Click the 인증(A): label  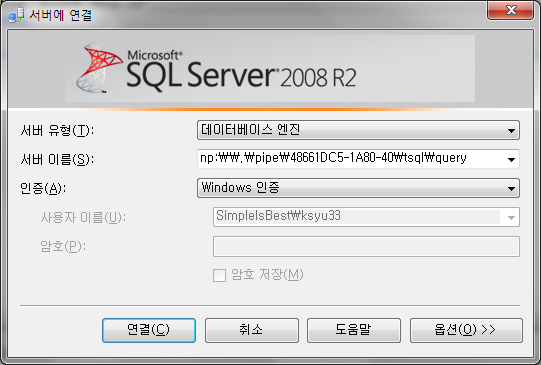click(43, 188)
